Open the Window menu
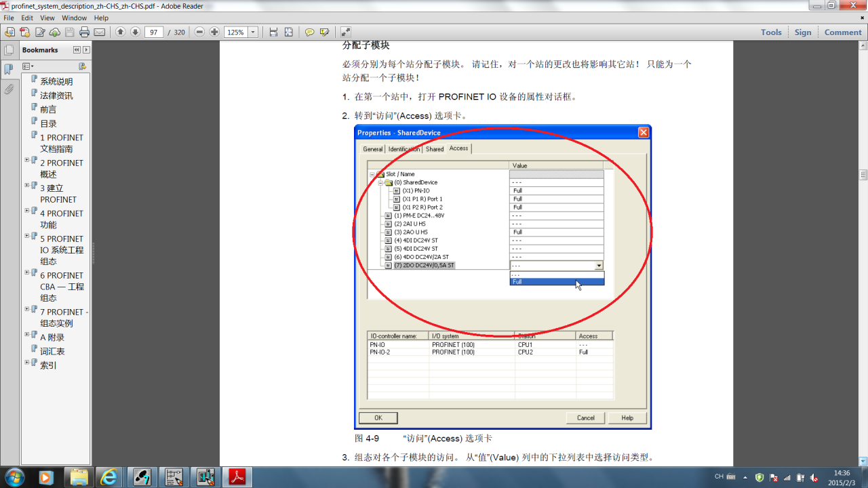Image resolution: width=868 pixels, height=488 pixels. [74, 18]
